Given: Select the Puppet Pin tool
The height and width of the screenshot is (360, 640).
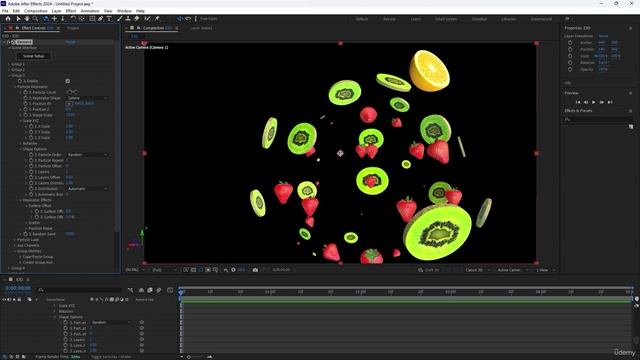Looking at the screenshot, I should click(x=157, y=19).
